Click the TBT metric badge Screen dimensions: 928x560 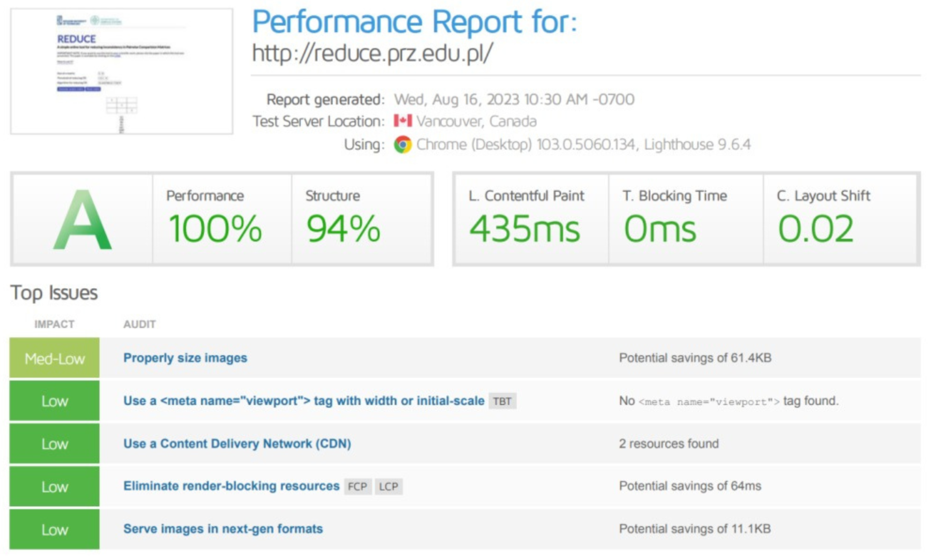pos(502,401)
